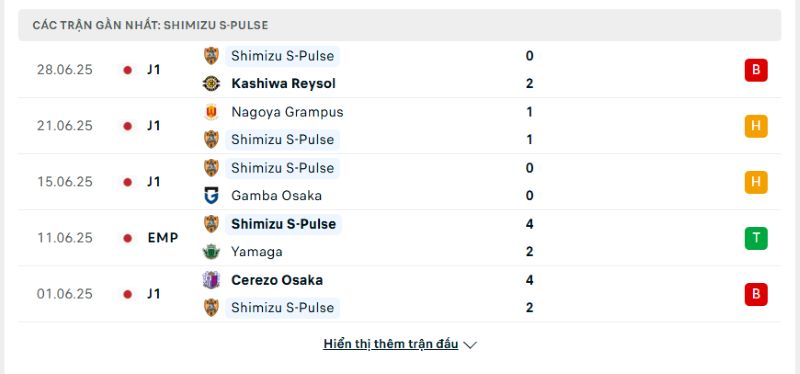Click the Kashiwa Reysol team crest
Screen dimensions: 800x374
(x=211, y=84)
